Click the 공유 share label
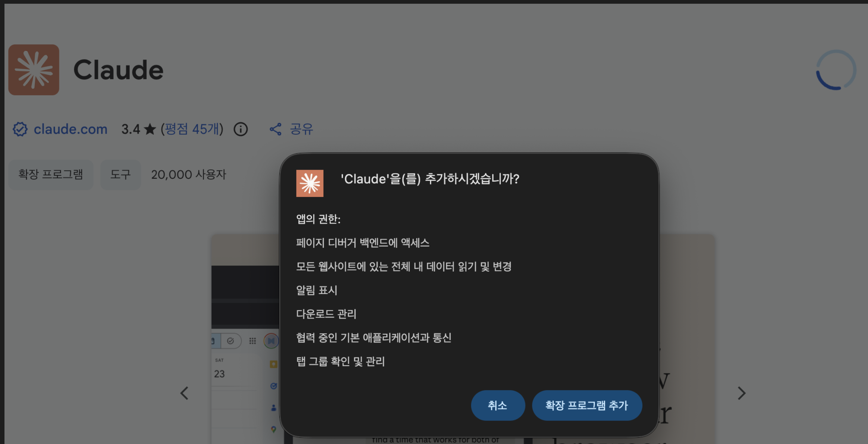This screenshot has width=868, height=444. point(301,129)
